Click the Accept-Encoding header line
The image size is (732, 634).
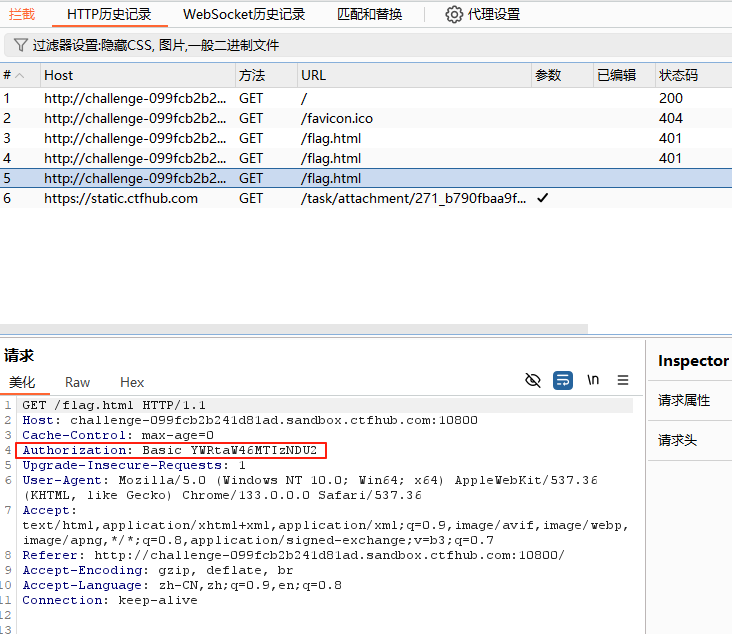[x=158, y=570]
